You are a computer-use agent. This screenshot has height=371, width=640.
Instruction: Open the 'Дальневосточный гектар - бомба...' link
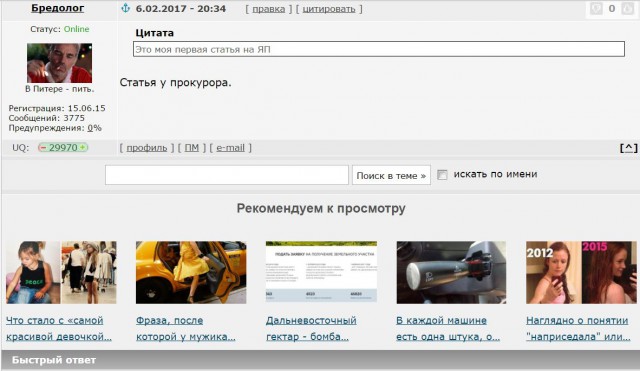click(x=311, y=329)
